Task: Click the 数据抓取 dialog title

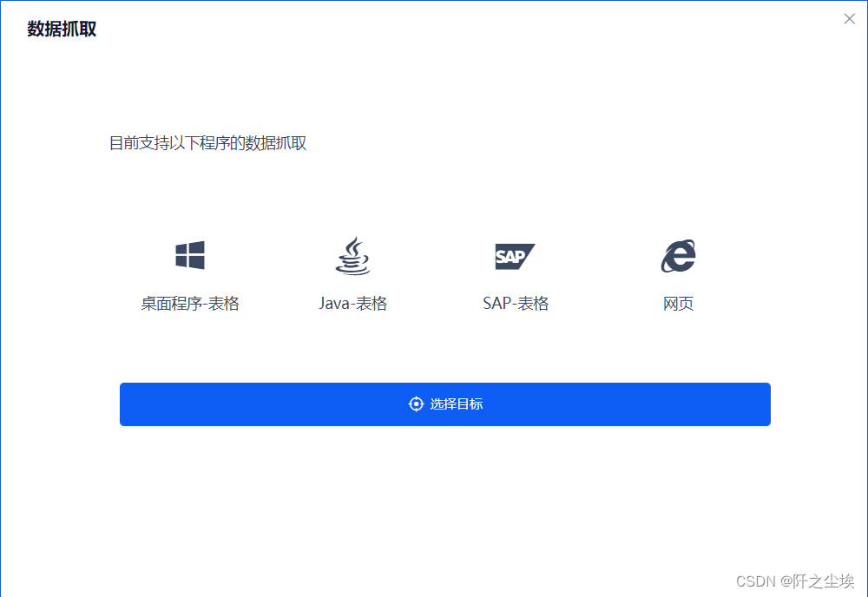Action: [62, 29]
